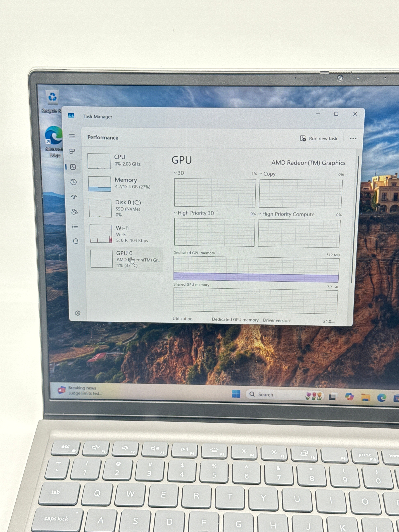Viewport: 399px width, 532px height.
Task: Open File Explorer on taskbar
Action: [365, 397]
